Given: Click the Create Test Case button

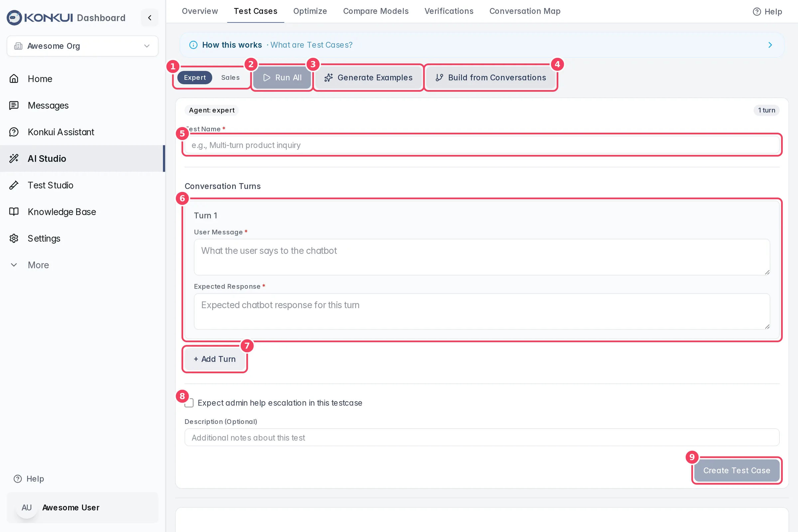Looking at the screenshot, I should click(x=736, y=470).
